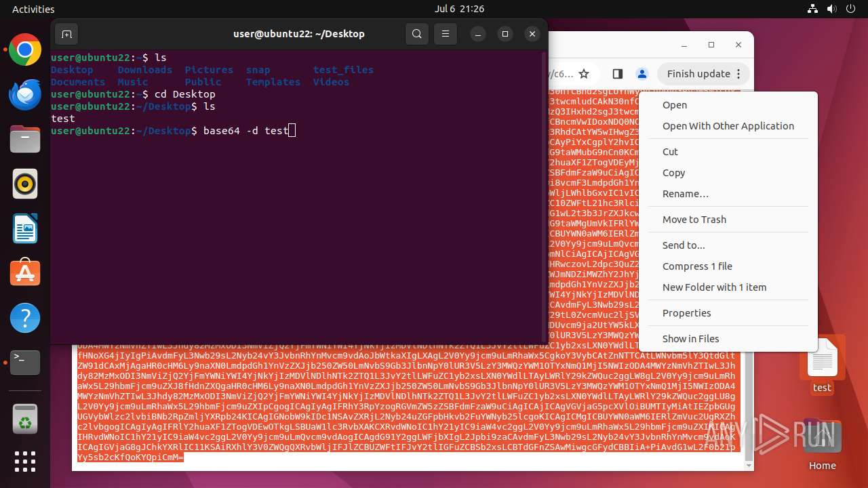The width and height of the screenshot is (868, 488).
Task: Open the terminal hamburger menu
Action: 445,34
